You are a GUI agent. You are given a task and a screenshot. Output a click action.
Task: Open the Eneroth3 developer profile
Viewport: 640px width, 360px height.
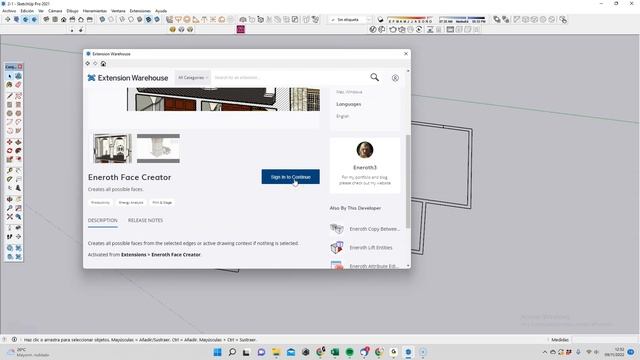(365, 167)
